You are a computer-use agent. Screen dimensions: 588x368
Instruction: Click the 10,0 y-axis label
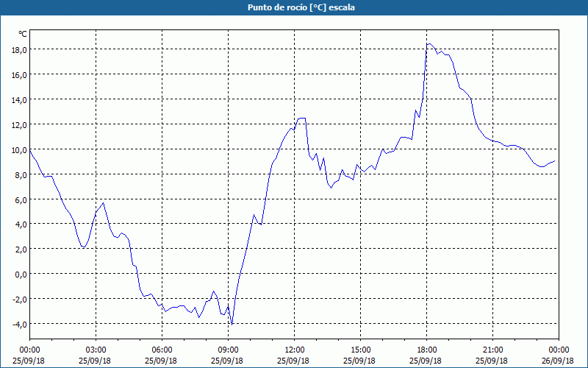coord(19,150)
